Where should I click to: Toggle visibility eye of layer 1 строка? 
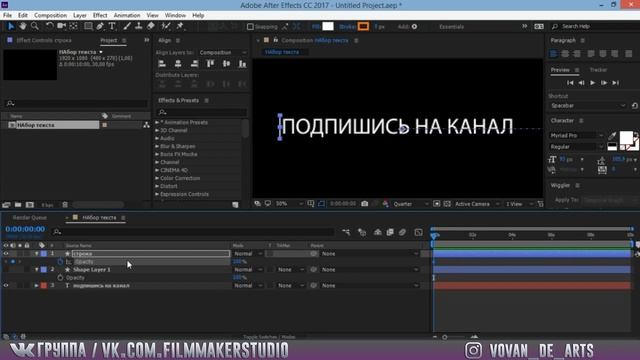tap(6, 253)
